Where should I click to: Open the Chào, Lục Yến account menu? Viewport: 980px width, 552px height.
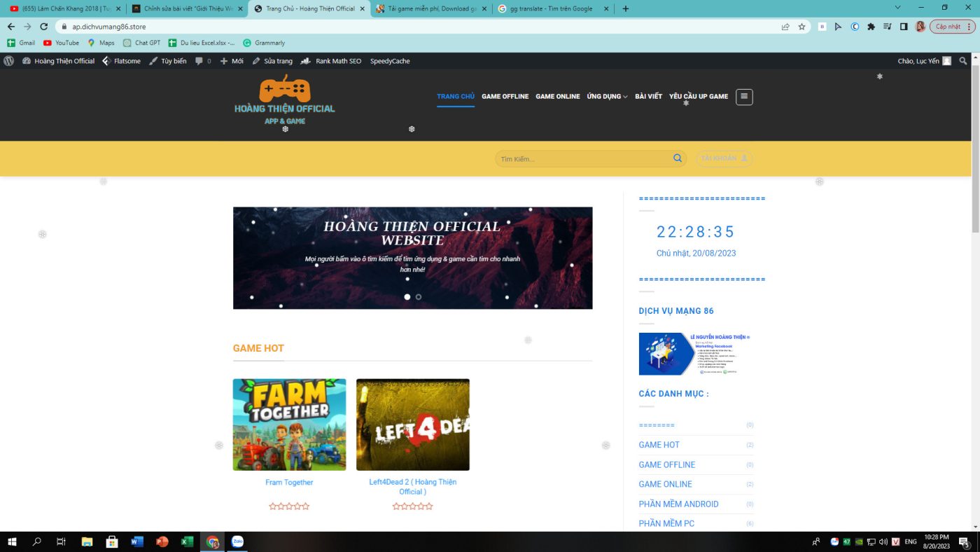tap(924, 61)
